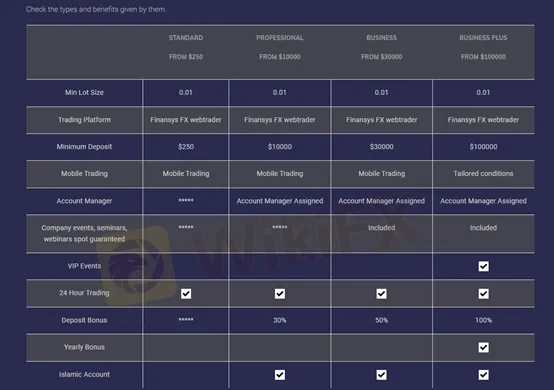Viewport: 554px width, 390px height.
Task: Select the BUSINESS account column header
Action: tap(382, 37)
